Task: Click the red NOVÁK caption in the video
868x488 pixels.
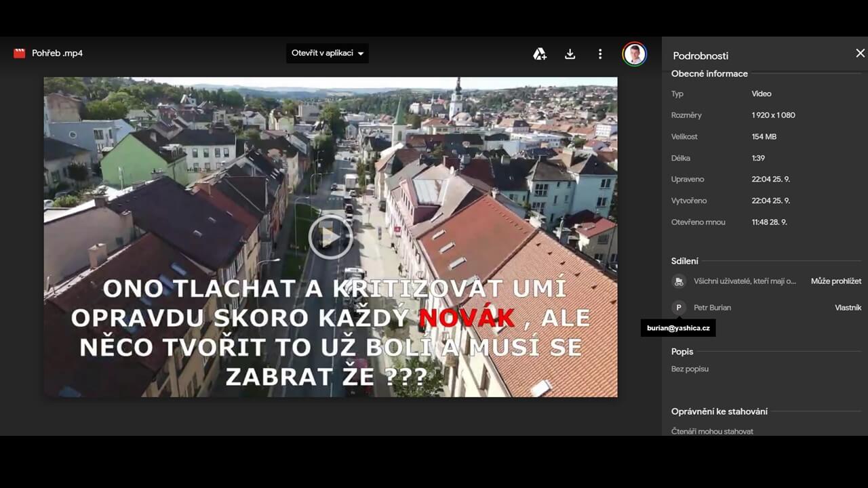Action: click(x=466, y=317)
